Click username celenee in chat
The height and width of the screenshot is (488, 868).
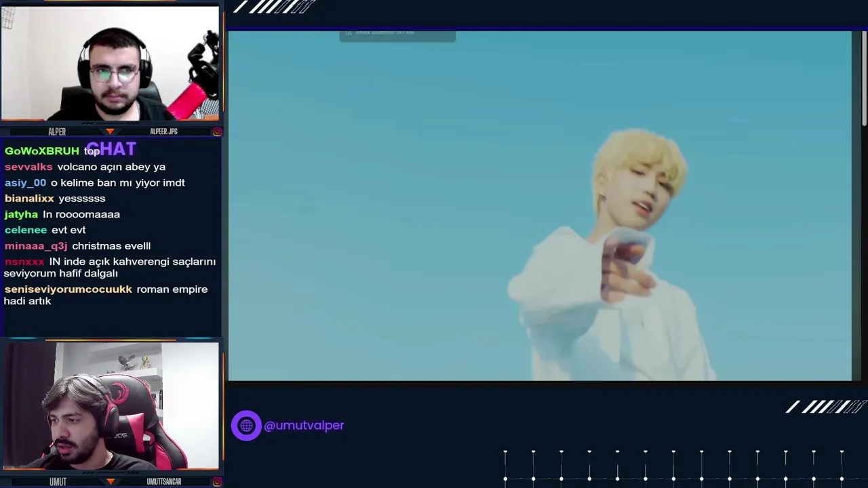point(26,230)
